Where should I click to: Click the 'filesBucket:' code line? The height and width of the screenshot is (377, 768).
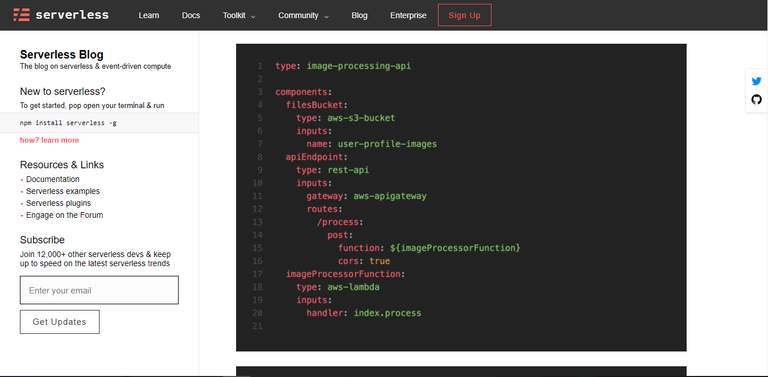316,105
